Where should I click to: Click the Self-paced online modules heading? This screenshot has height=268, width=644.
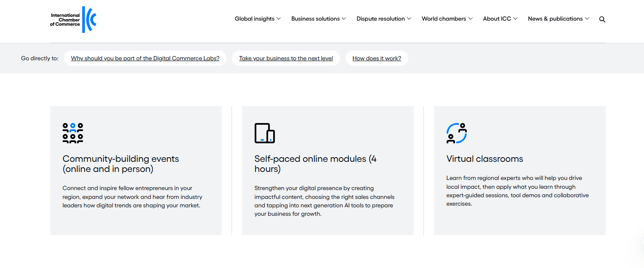click(315, 164)
